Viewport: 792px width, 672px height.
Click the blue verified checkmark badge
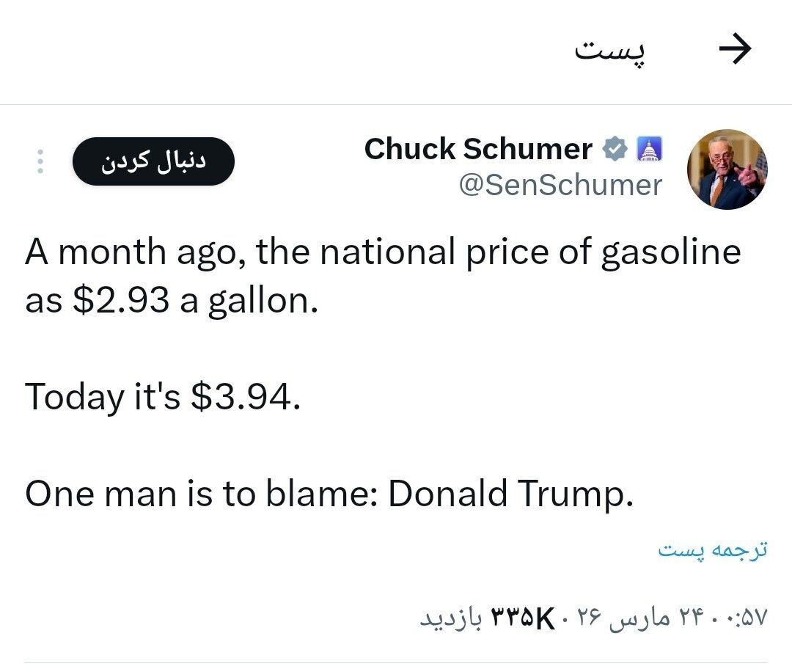(x=615, y=150)
